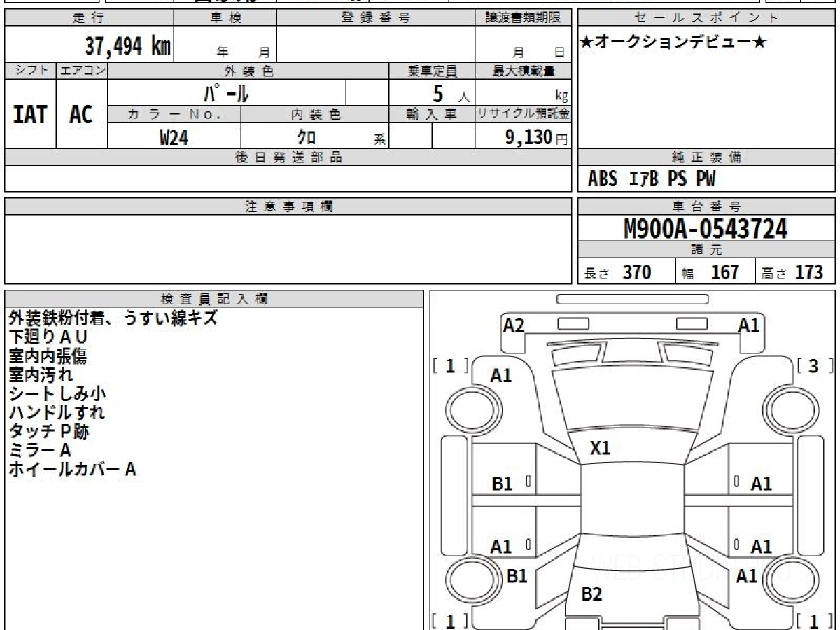Click the シフト header cell
The image size is (840, 630).
30,71
